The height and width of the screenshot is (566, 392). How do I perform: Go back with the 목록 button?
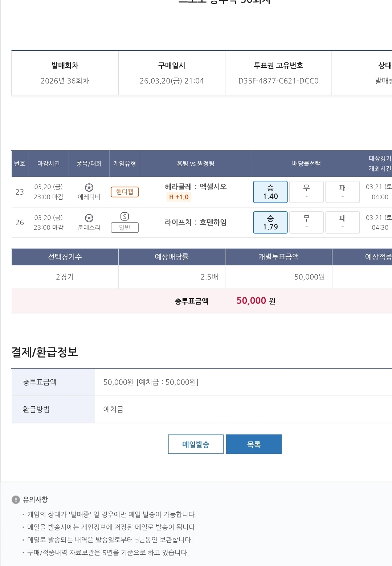pos(254,444)
